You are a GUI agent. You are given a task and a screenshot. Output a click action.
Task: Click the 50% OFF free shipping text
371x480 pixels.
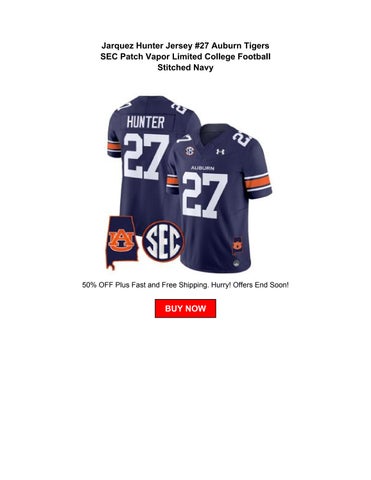coord(185,285)
